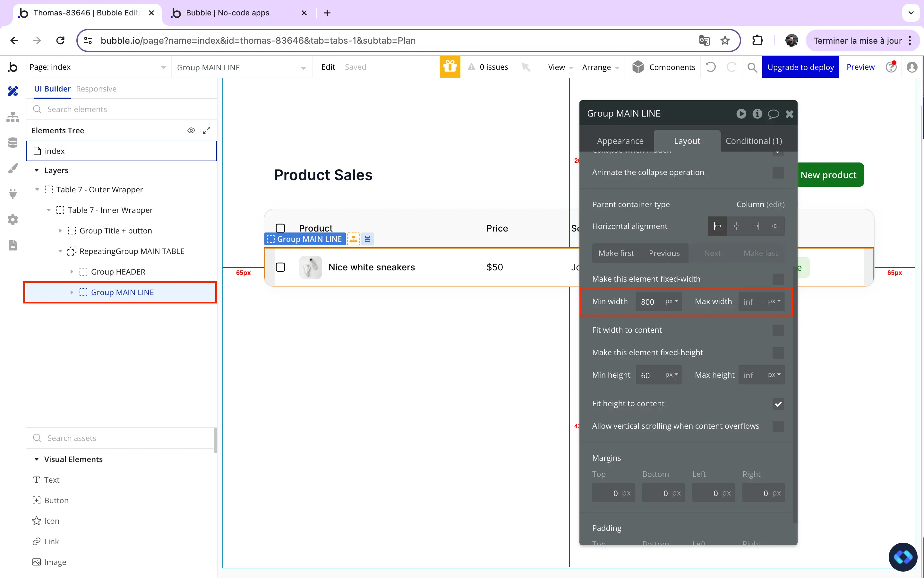This screenshot has height=578, width=924.
Task: Open the Styles brush icon
Action: pyautogui.click(x=13, y=168)
